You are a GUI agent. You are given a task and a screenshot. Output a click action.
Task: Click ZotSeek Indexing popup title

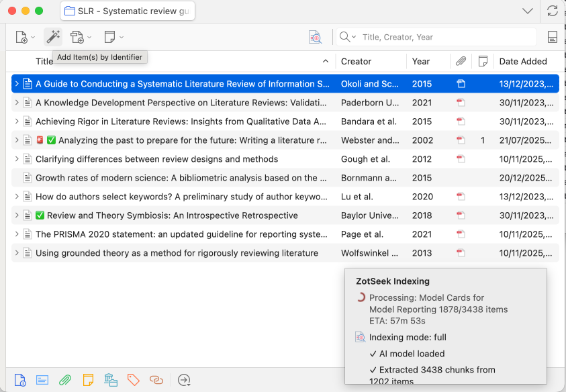click(393, 281)
